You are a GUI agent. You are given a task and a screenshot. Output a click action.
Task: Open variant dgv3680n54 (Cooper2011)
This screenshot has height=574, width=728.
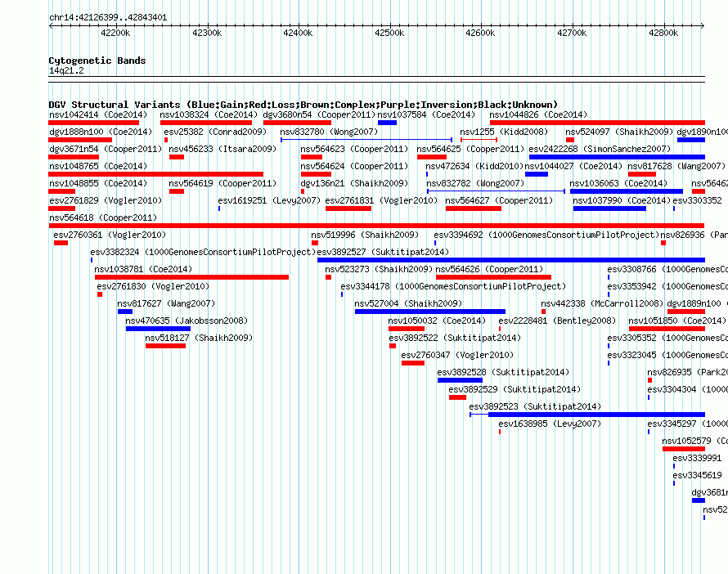(319, 114)
